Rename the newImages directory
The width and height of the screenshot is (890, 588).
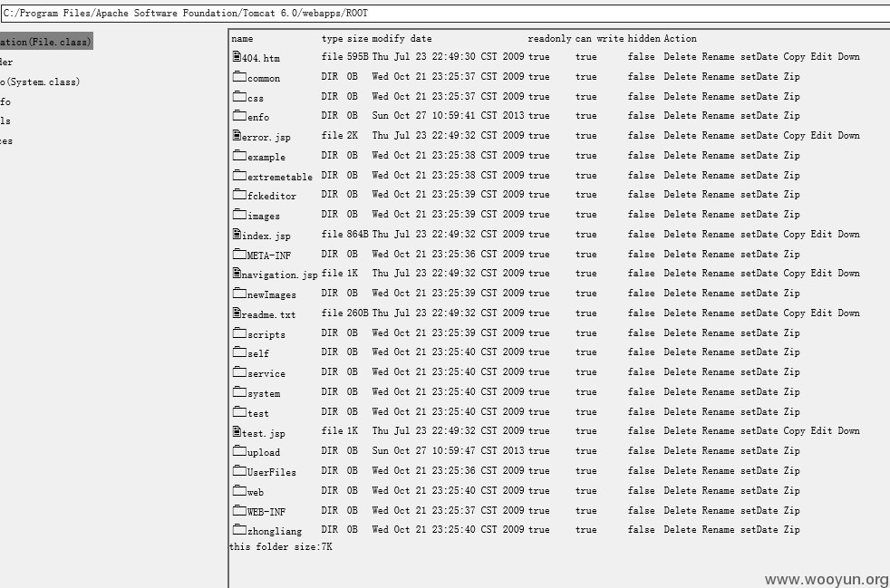click(718, 293)
